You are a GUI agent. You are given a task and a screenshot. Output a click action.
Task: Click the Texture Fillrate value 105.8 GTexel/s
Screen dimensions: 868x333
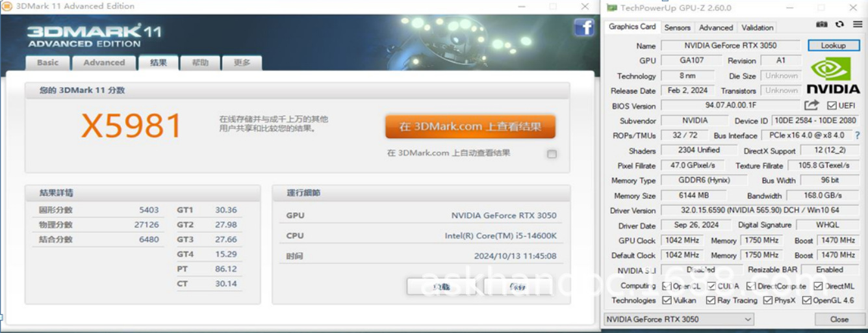(824, 165)
